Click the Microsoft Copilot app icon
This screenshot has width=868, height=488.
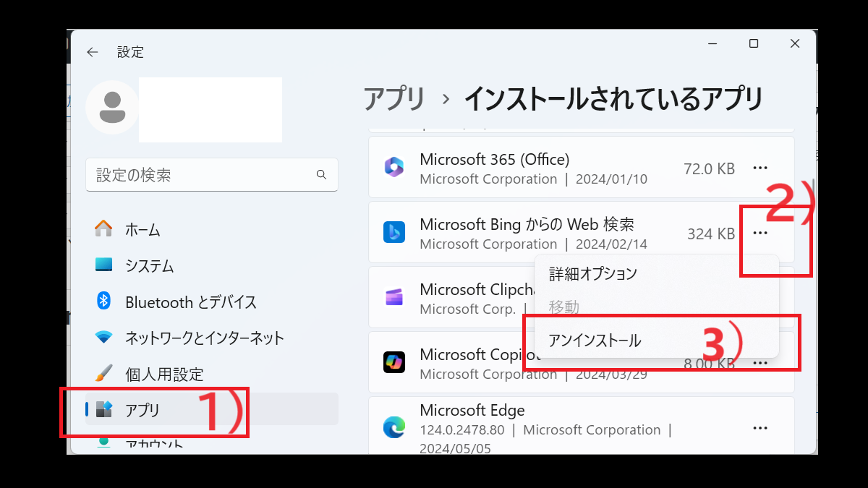(x=394, y=362)
